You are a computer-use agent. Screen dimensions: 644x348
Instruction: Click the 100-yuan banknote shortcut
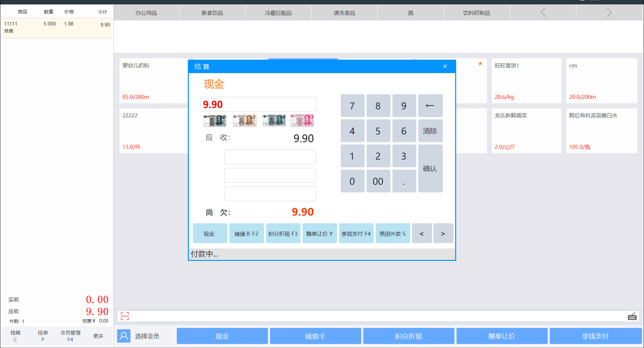tap(302, 120)
